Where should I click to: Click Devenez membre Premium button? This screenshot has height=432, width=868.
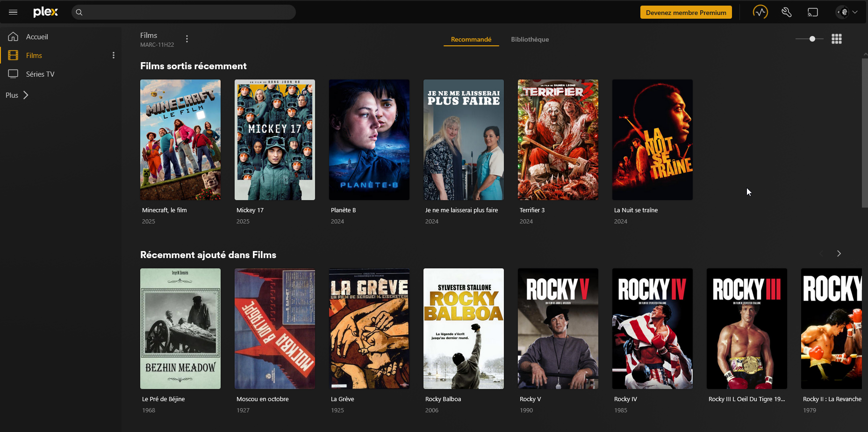[x=686, y=12]
